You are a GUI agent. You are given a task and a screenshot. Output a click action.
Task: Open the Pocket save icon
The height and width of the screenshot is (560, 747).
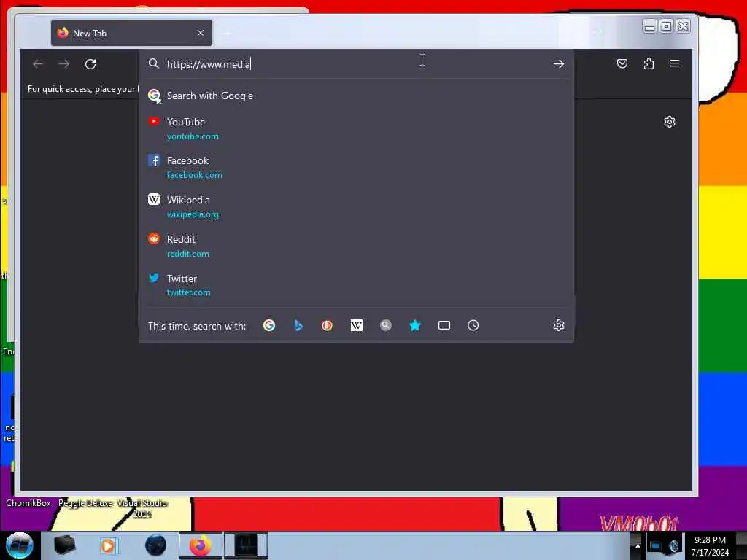tap(622, 63)
